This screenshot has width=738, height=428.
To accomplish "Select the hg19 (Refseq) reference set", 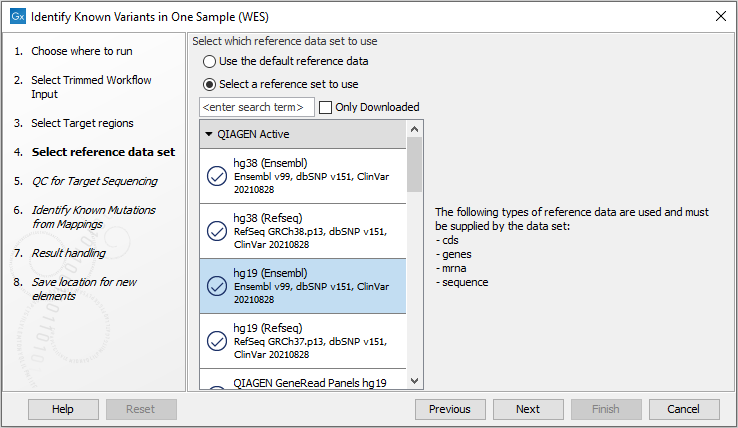I will coord(303,341).
